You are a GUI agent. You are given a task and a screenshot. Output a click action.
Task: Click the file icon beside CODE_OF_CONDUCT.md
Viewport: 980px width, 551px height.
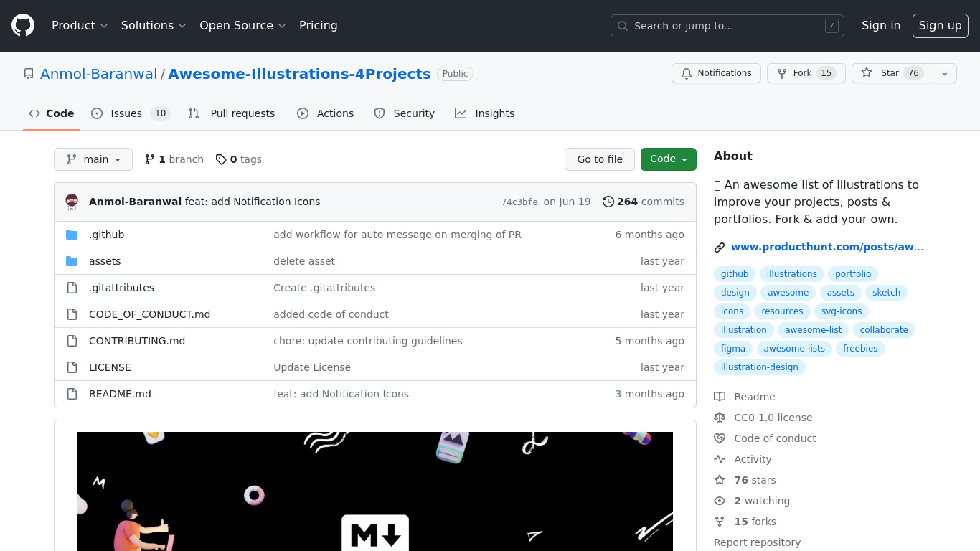tap(72, 314)
